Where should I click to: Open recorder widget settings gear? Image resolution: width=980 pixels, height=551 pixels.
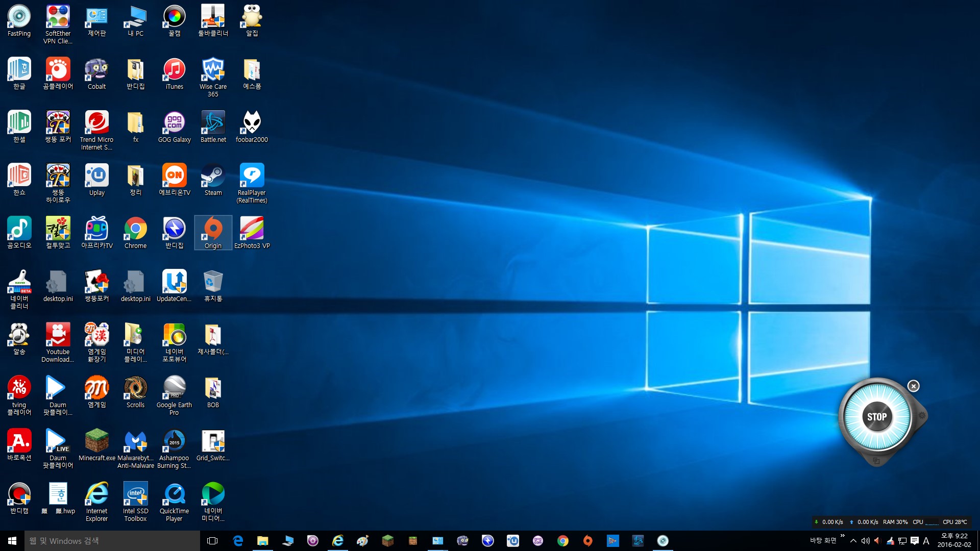click(x=922, y=416)
